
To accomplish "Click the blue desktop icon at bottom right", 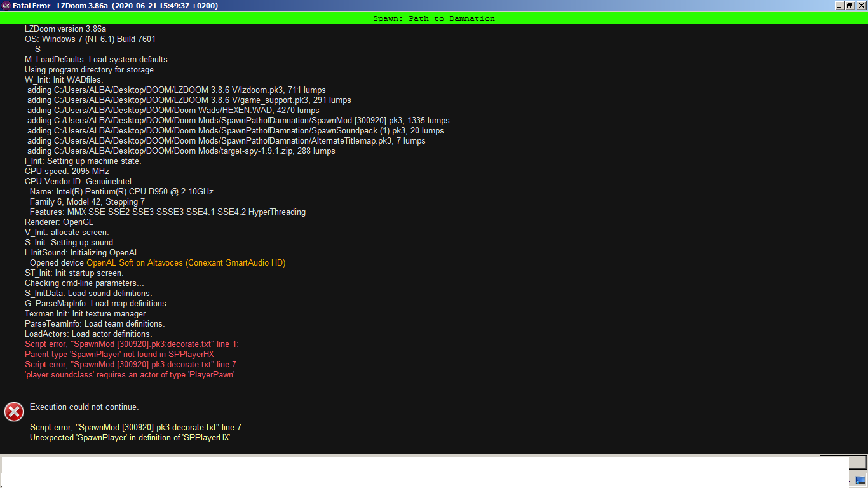I will coord(860,480).
